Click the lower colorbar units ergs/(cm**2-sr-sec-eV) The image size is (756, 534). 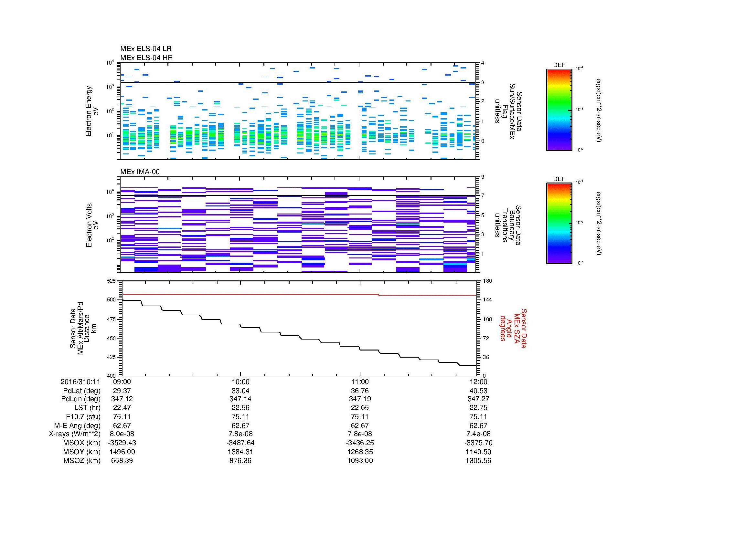coord(599,224)
